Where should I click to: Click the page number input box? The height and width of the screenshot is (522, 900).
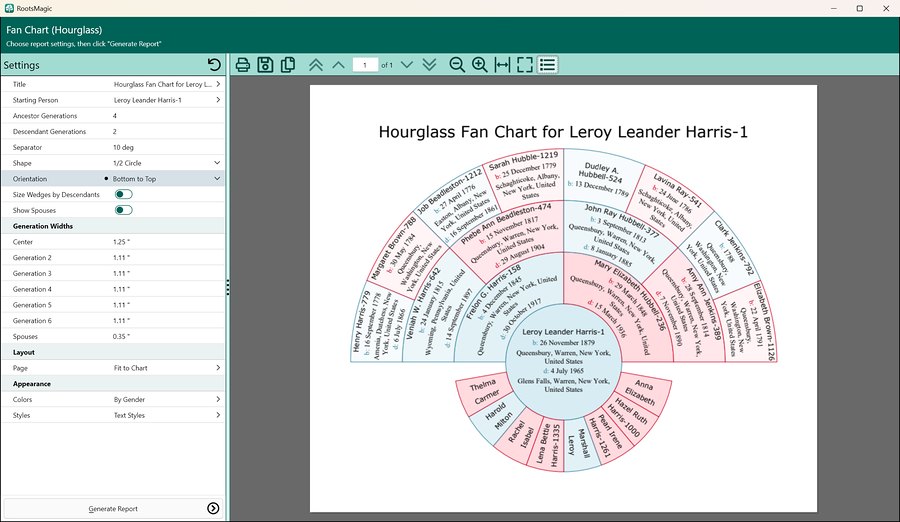click(365, 65)
